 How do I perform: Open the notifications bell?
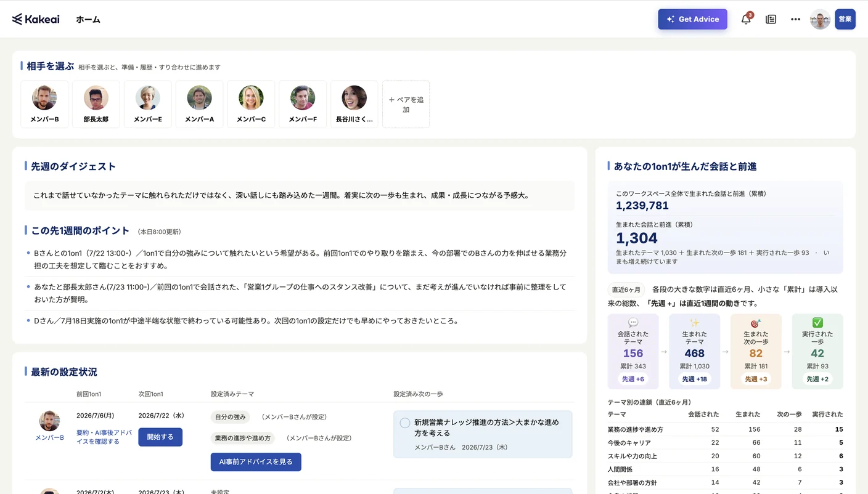click(x=746, y=19)
